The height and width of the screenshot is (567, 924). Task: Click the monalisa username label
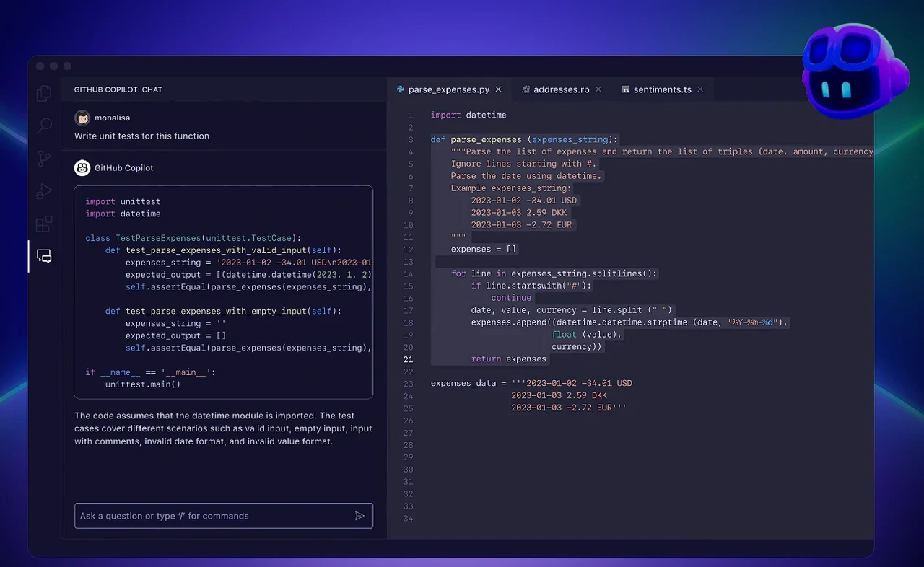112,118
